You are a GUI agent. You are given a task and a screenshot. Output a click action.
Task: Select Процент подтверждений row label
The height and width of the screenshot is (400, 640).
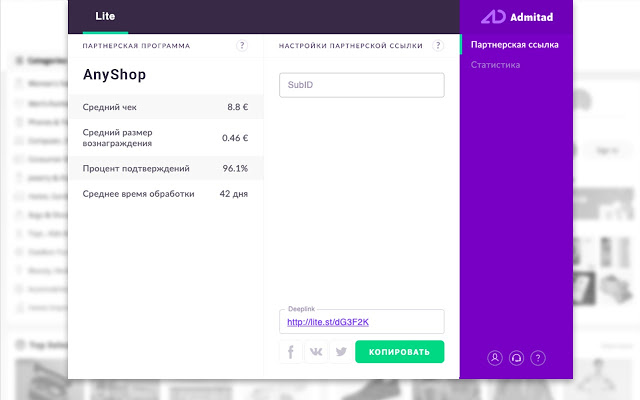click(136, 169)
